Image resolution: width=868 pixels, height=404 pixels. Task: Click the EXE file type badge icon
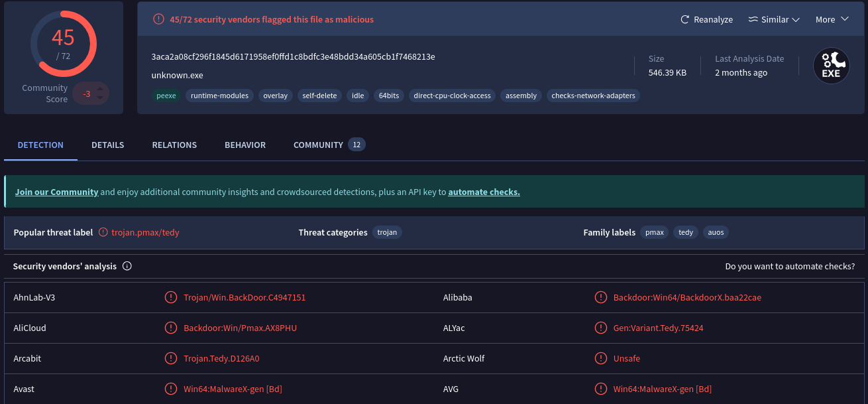pos(831,65)
